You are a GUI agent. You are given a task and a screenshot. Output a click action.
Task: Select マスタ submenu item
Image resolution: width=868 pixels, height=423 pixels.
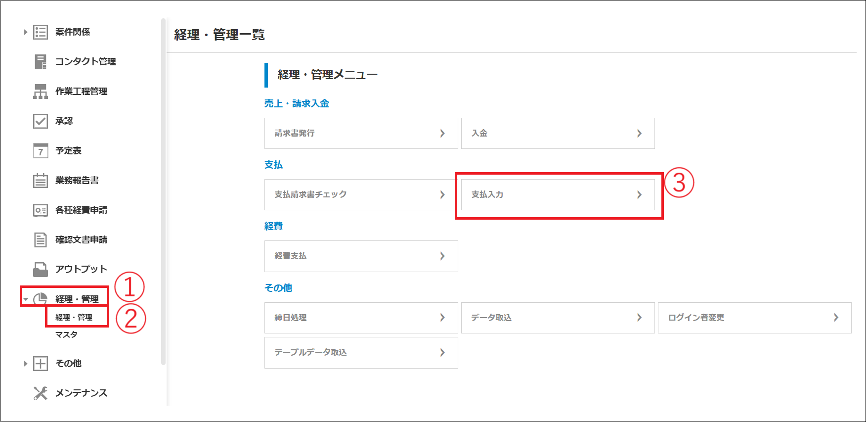[66, 335]
